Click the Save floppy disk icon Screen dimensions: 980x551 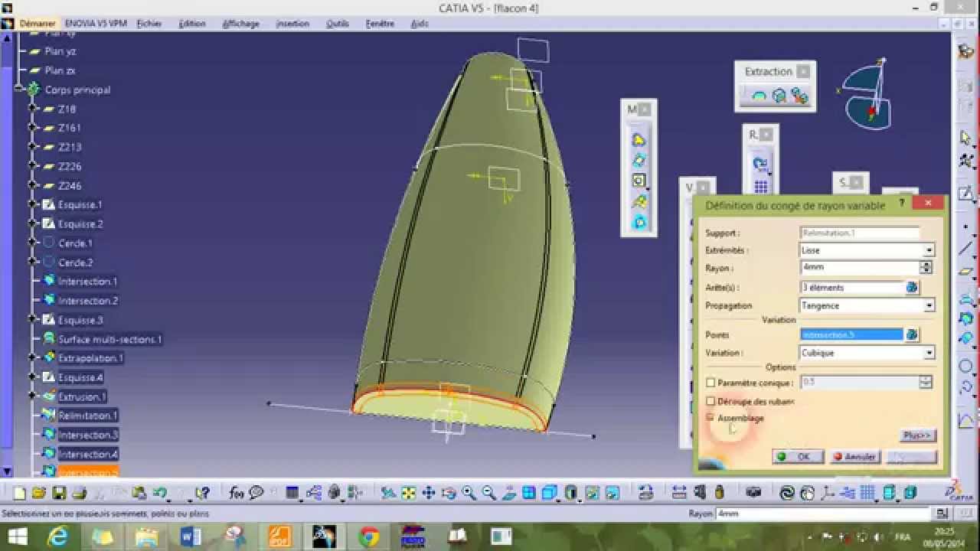(x=59, y=494)
